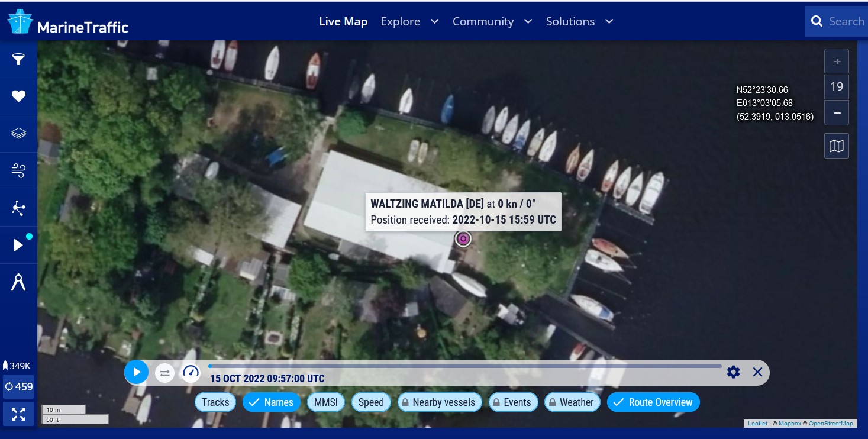
Task: Expand the Community dropdown menu
Action: [x=492, y=21]
